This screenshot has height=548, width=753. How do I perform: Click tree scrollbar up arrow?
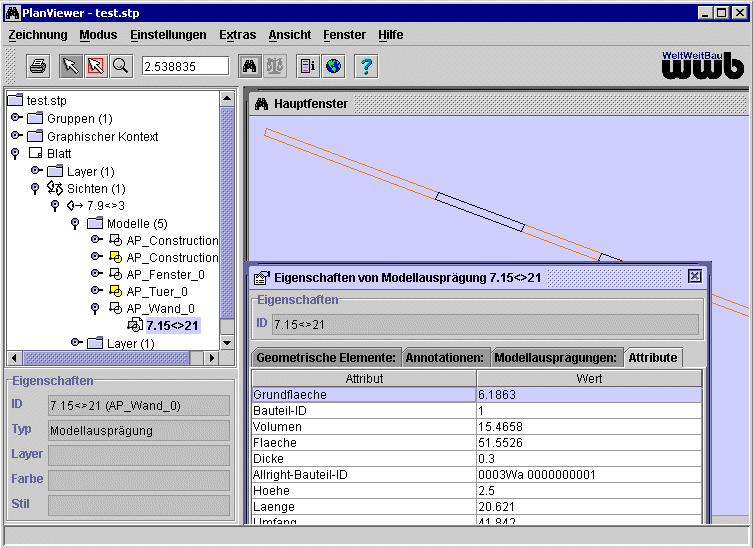coord(227,98)
